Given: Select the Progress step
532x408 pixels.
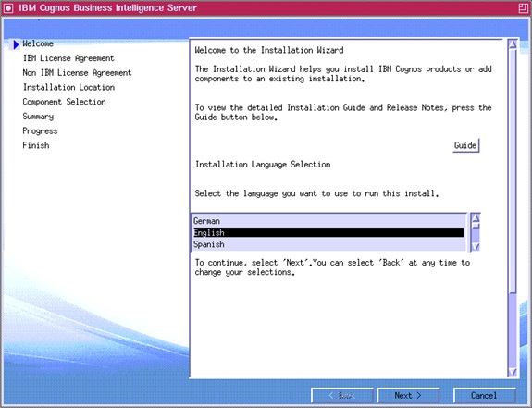Looking at the screenshot, I should pyautogui.click(x=40, y=131).
